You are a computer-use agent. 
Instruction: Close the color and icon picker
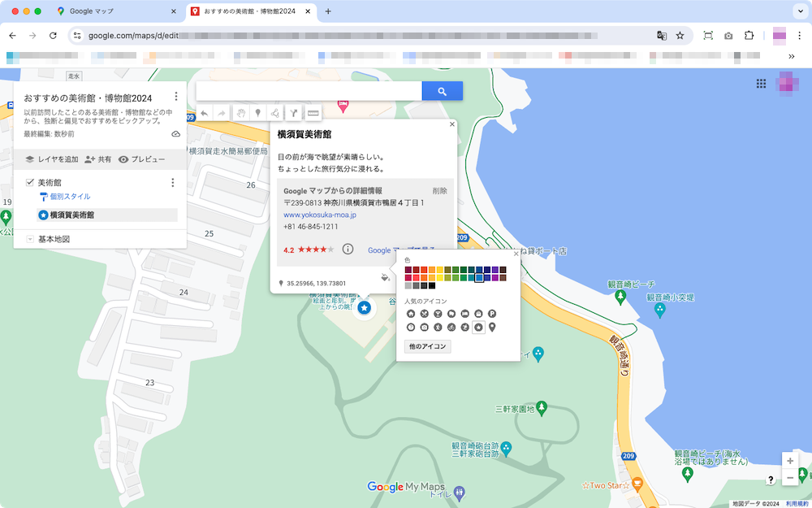coord(516,254)
